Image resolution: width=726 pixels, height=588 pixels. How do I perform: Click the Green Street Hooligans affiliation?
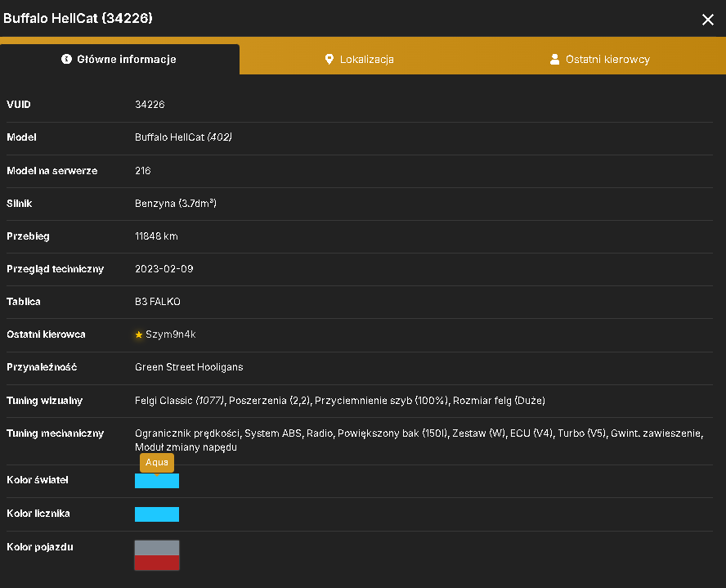pyautogui.click(x=189, y=367)
